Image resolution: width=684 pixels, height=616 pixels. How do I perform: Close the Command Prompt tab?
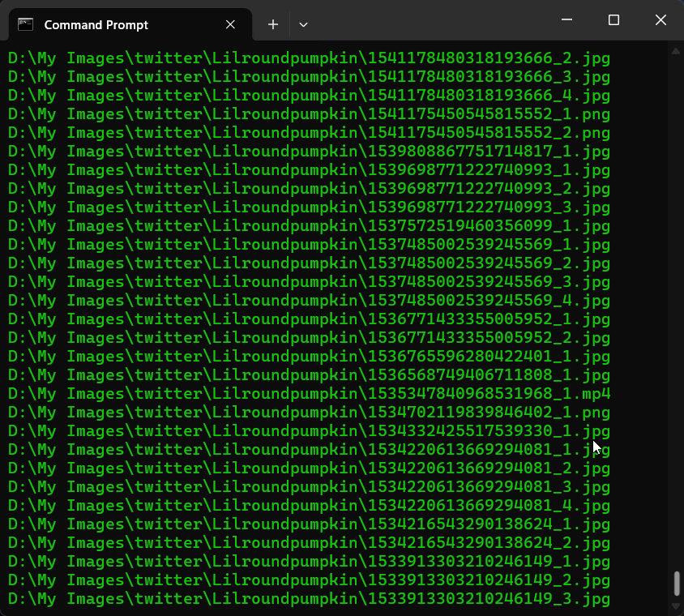(x=230, y=24)
